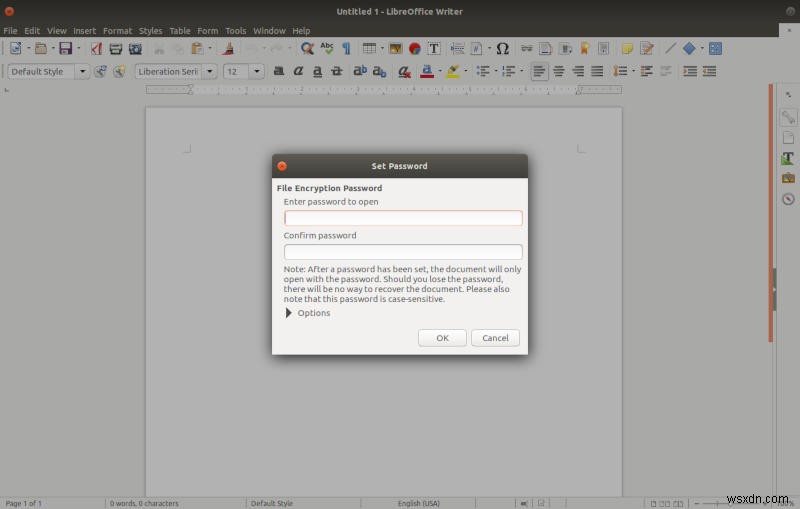Image resolution: width=800 pixels, height=509 pixels.
Task: Click the Print icon in toolbar
Action: tap(116, 48)
